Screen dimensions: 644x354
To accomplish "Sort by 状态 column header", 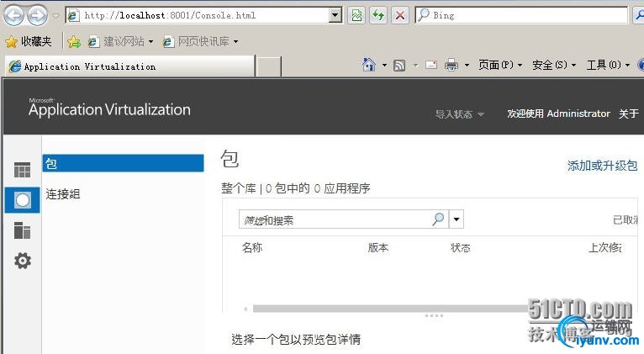I will coord(461,248).
